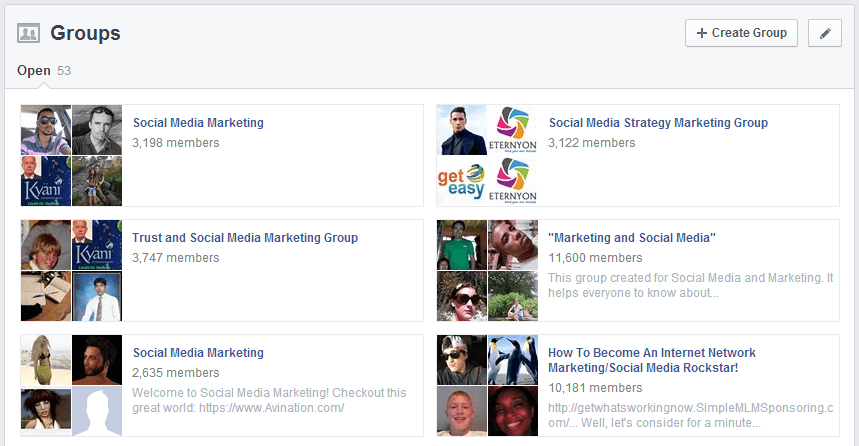Click the man in sunglasses in car photo
The width and height of the screenshot is (859, 446).
[46, 130]
